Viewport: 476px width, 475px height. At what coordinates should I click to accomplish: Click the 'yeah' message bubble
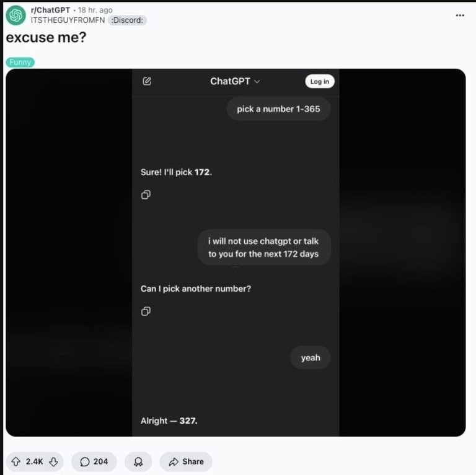tap(311, 357)
